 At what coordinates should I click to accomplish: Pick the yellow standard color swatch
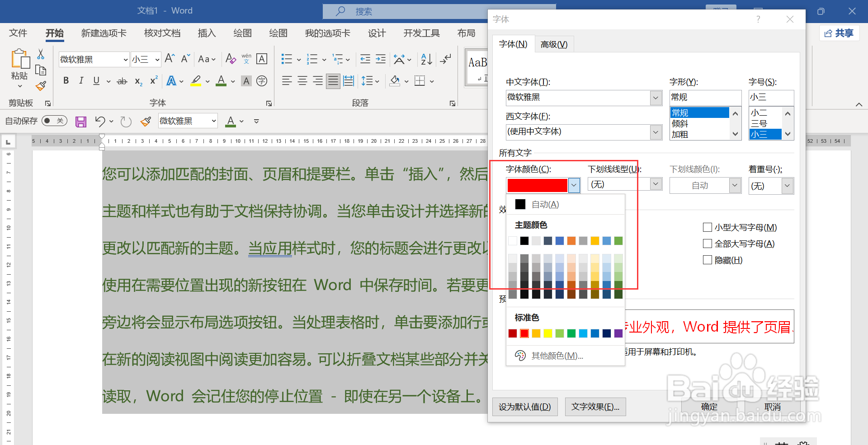click(548, 333)
